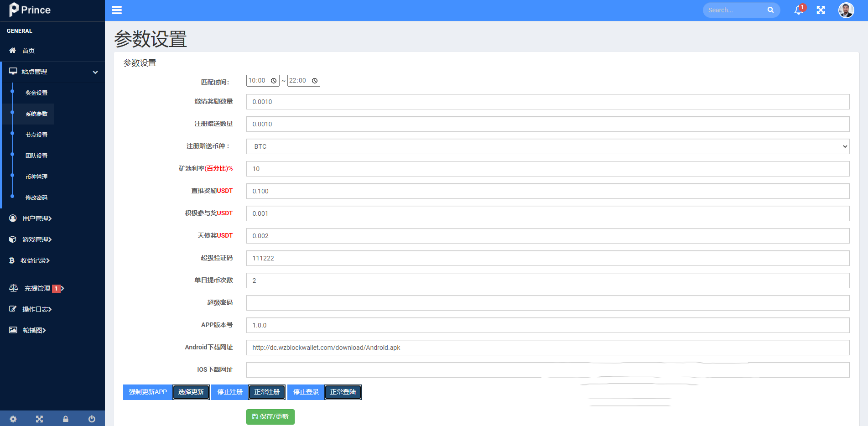Click the fullscreen expand icon in header
The height and width of the screenshot is (426, 868).
click(x=821, y=10)
